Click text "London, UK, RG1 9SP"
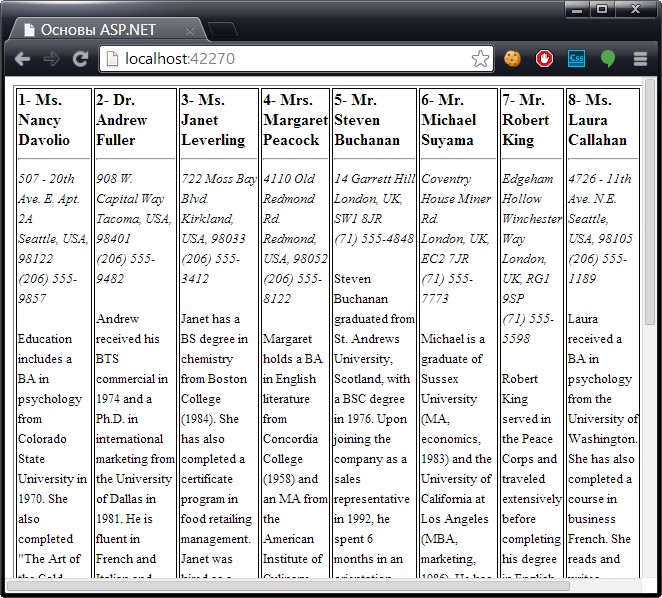This screenshot has width=662, height=598. tap(526, 279)
